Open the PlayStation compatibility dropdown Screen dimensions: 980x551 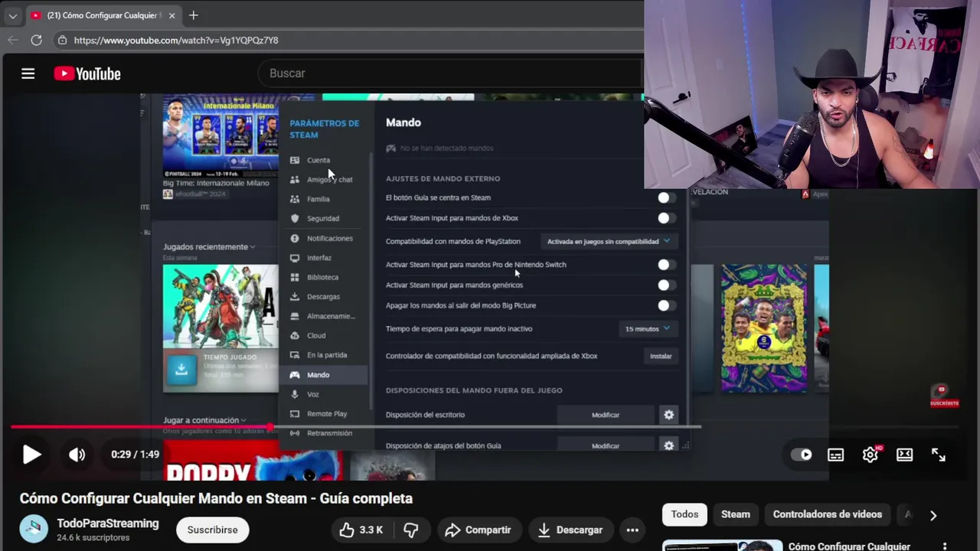point(609,241)
